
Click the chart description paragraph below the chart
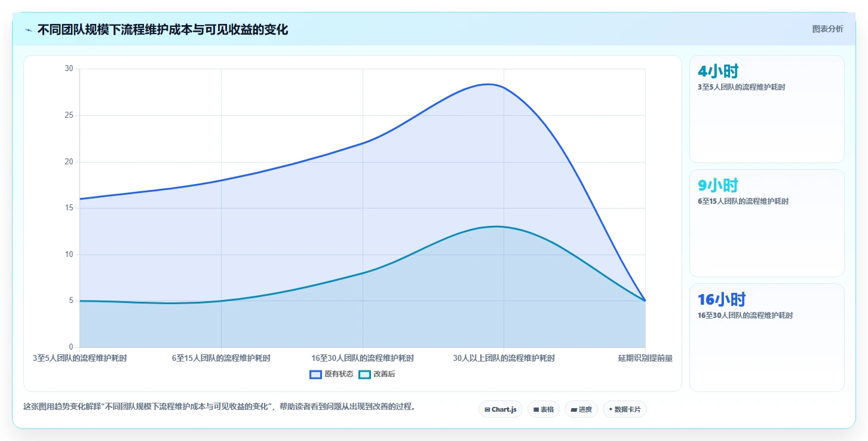pos(219,407)
